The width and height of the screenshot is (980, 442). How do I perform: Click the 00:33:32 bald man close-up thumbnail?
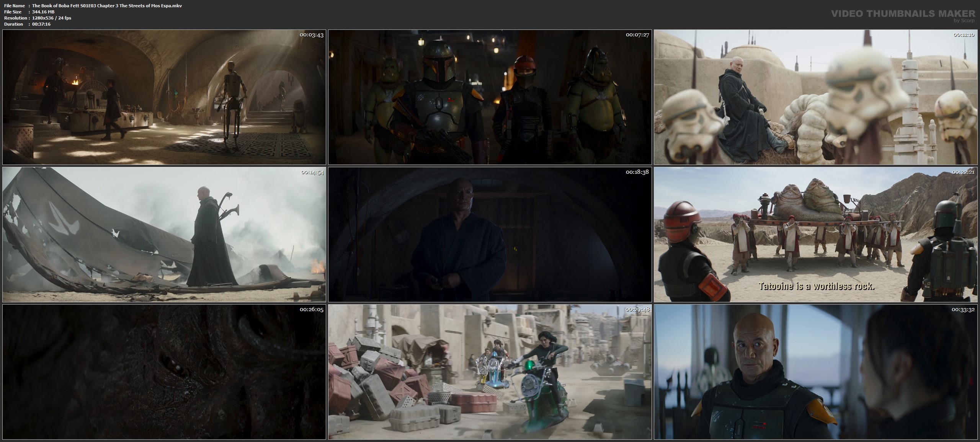pos(815,372)
